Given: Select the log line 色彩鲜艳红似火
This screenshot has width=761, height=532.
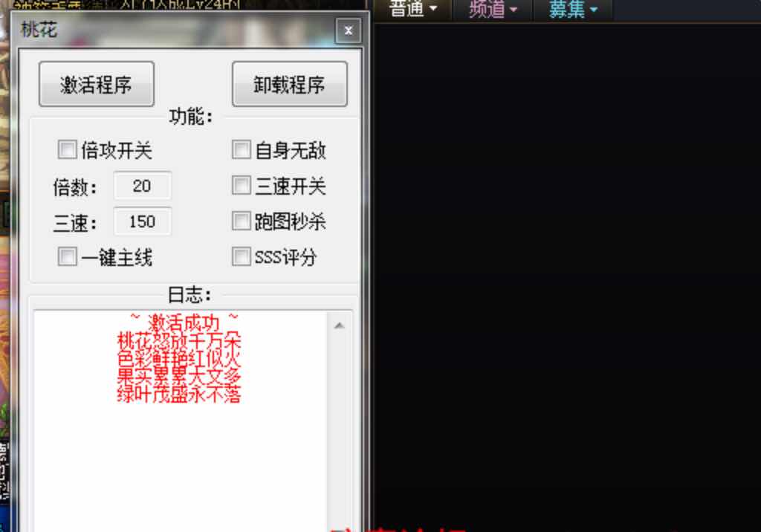Looking at the screenshot, I should point(179,358).
